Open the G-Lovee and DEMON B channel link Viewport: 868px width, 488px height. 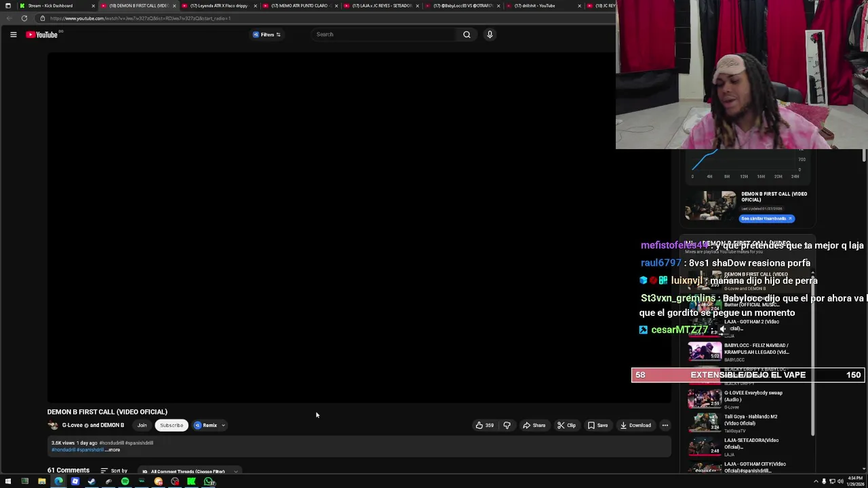tap(93, 426)
